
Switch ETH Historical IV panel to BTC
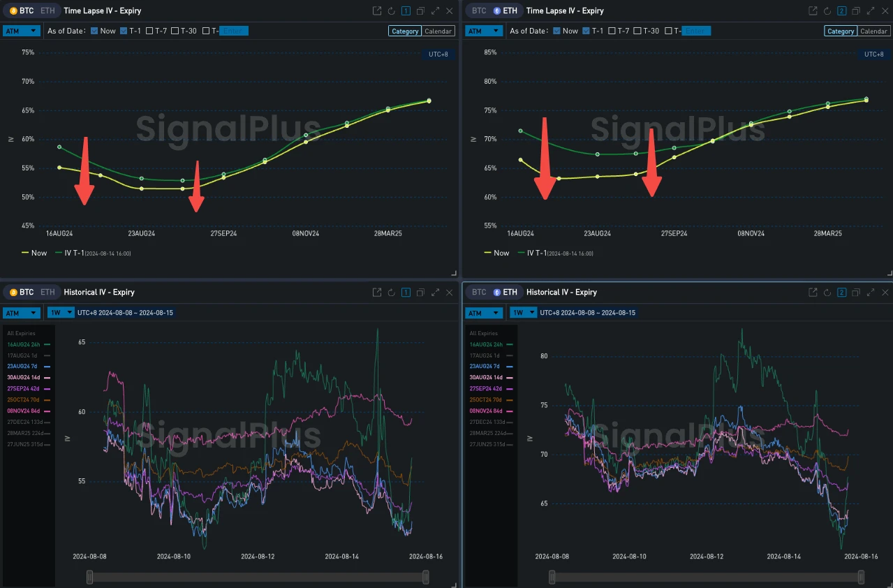(x=479, y=293)
